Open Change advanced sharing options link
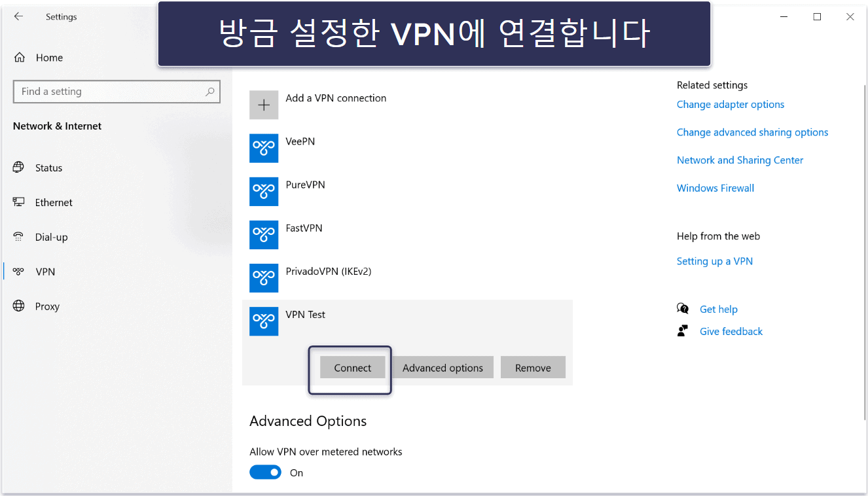Viewport: 868px width, 496px height. click(x=753, y=132)
